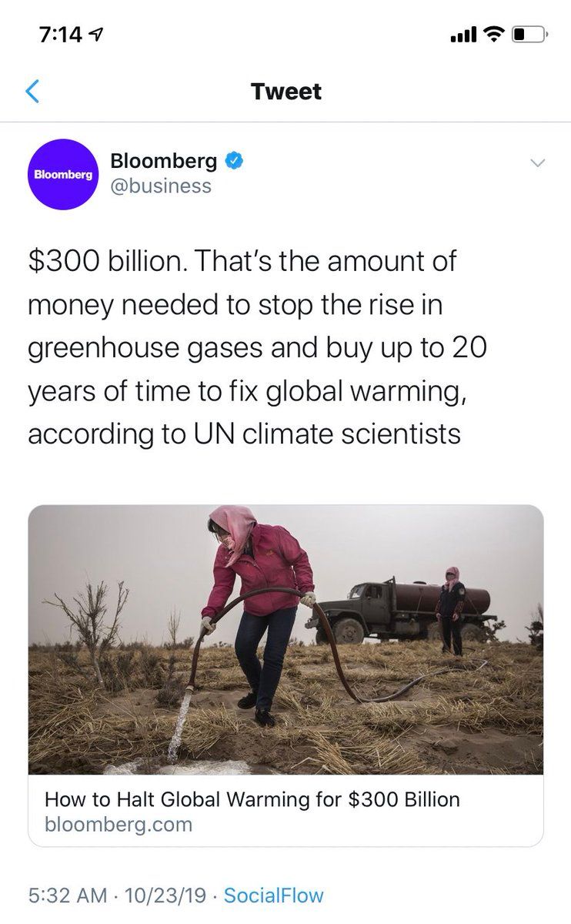Tap the blue verified badge
571x924 pixels.
click(x=234, y=161)
